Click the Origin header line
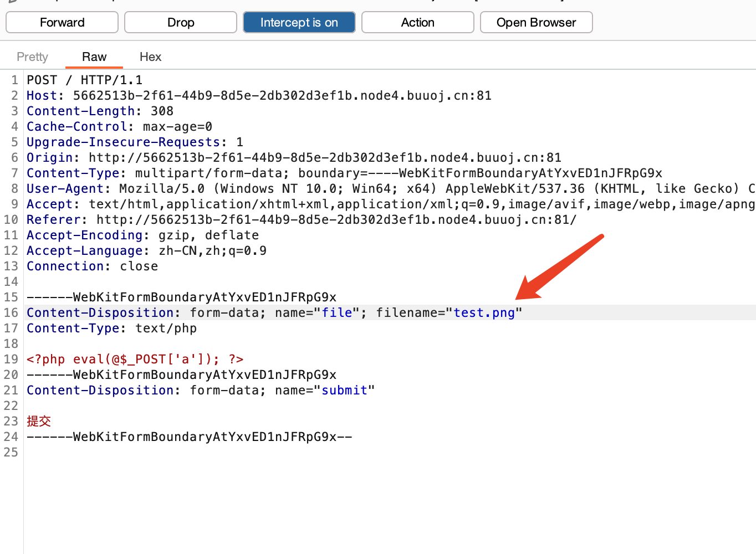Screen dimensions: 756x554 click(294, 157)
